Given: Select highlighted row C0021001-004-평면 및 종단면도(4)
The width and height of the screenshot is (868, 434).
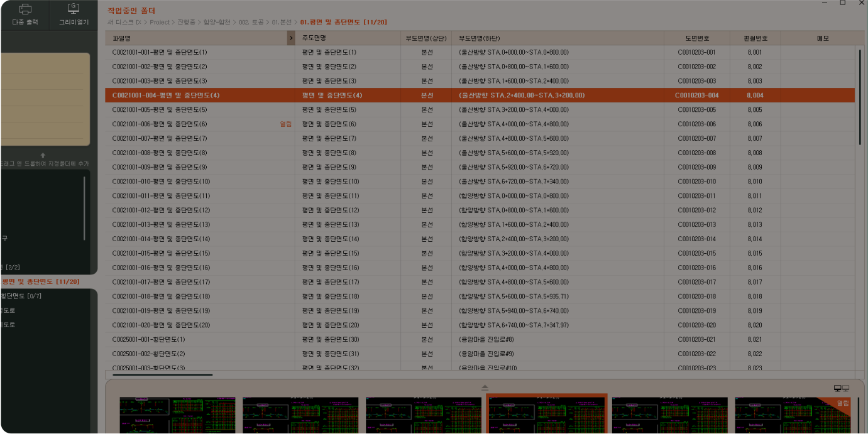Looking at the screenshot, I should 480,95.
